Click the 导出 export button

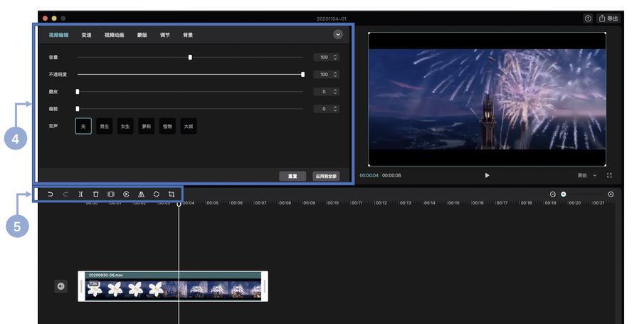pyautogui.click(x=608, y=19)
